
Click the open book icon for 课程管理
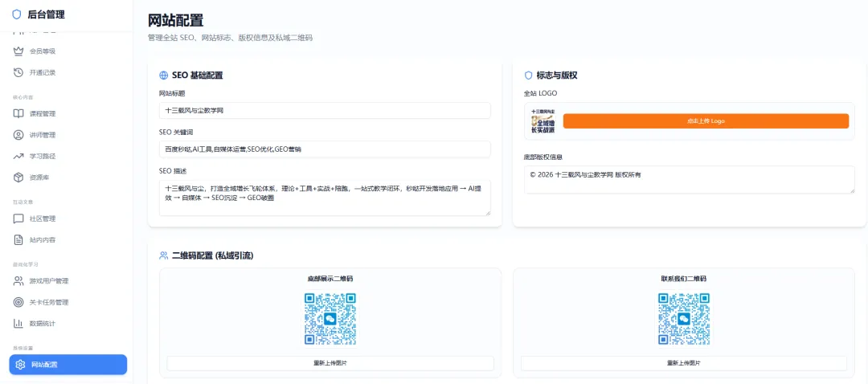tap(18, 114)
